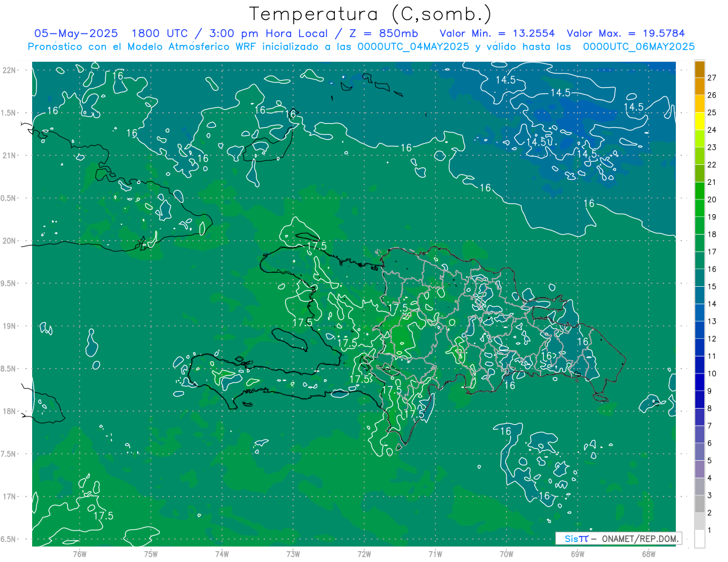
Task: Click the colorbar number label "26"
Action: tap(712, 95)
